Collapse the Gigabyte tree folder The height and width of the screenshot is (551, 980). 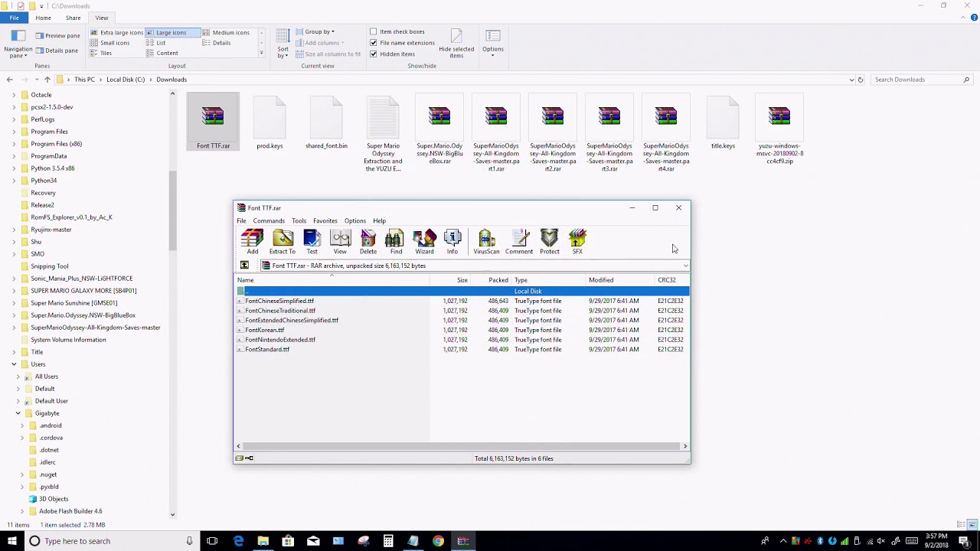tap(18, 413)
